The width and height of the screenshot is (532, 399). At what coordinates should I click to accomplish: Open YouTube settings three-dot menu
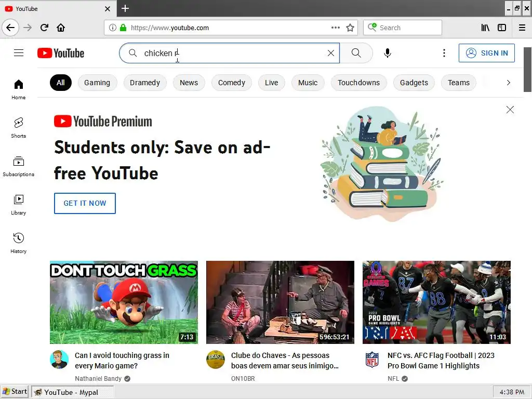[444, 53]
